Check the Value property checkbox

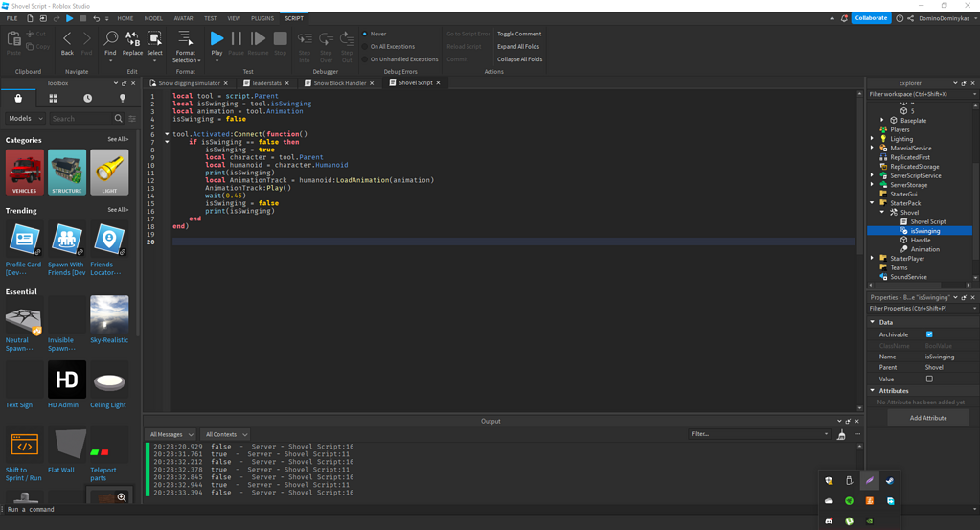click(929, 379)
